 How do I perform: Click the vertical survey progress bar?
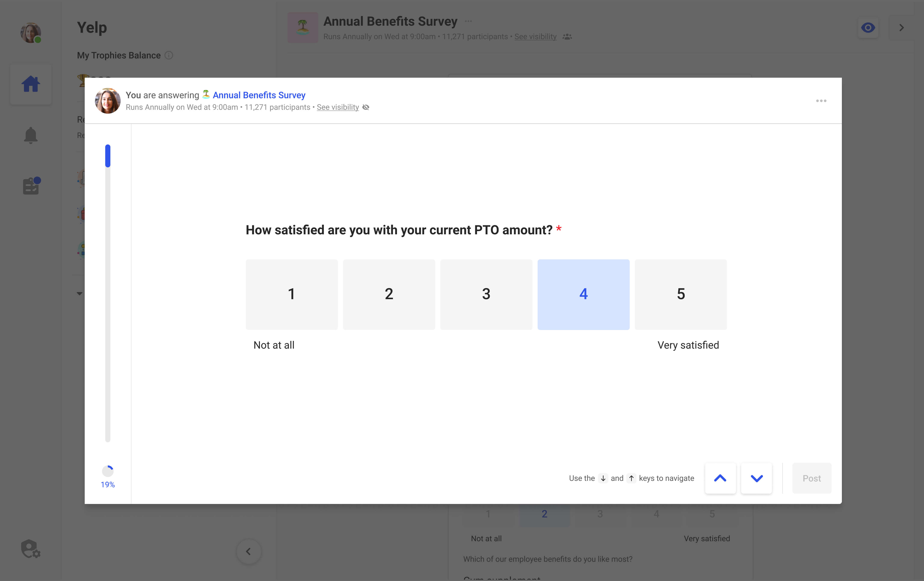(108, 293)
